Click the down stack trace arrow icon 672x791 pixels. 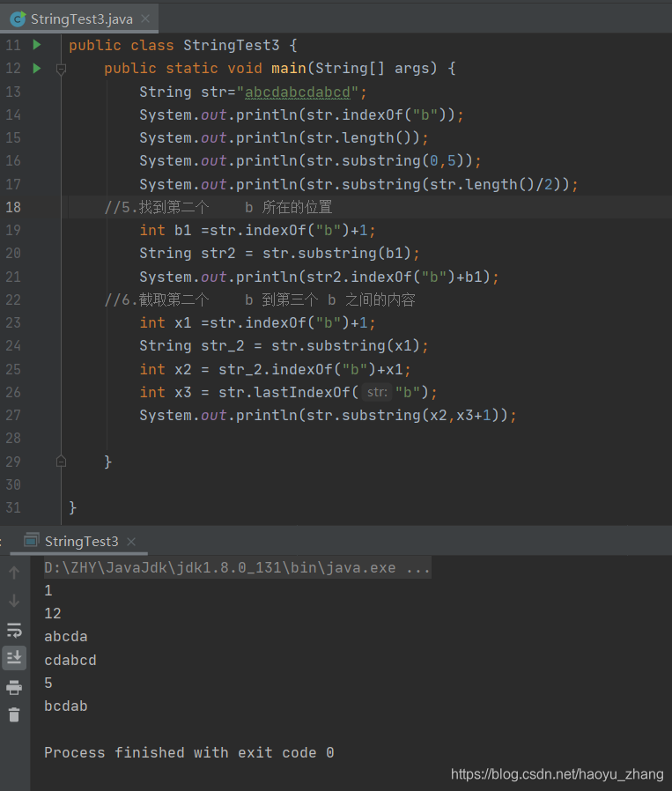click(14, 601)
